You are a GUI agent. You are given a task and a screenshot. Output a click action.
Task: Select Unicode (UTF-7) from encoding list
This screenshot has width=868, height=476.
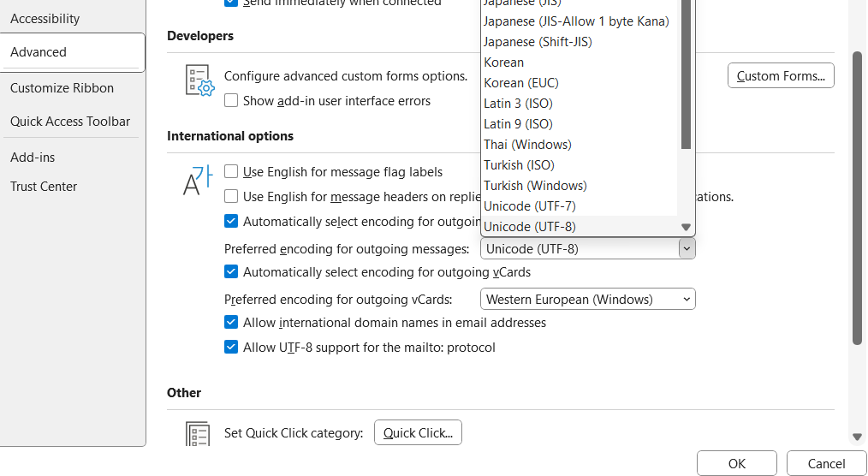(530, 206)
